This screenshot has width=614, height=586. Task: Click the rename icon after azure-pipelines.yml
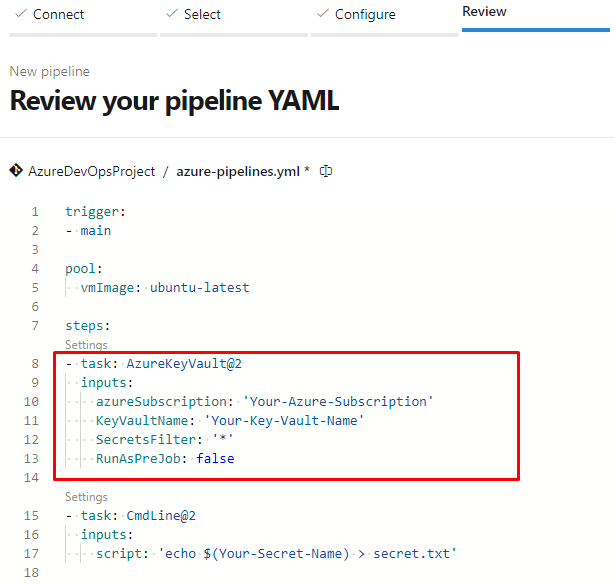tap(325, 171)
